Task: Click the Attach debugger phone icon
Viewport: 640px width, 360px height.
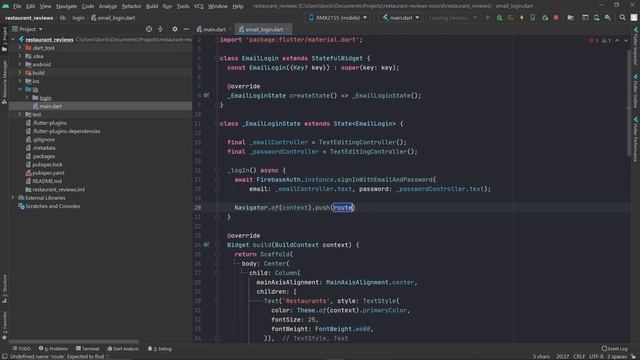Action: [533, 18]
